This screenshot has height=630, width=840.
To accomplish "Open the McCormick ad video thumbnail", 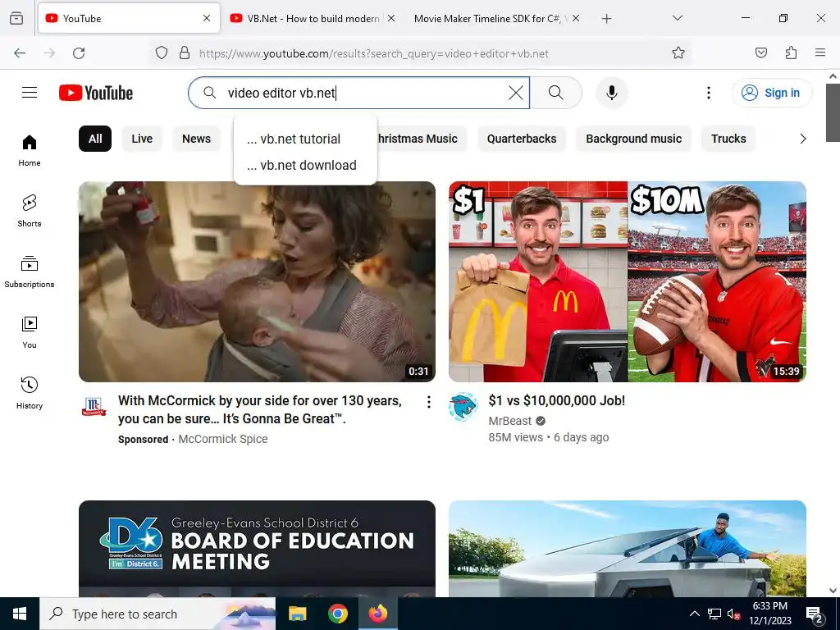I will [x=257, y=281].
